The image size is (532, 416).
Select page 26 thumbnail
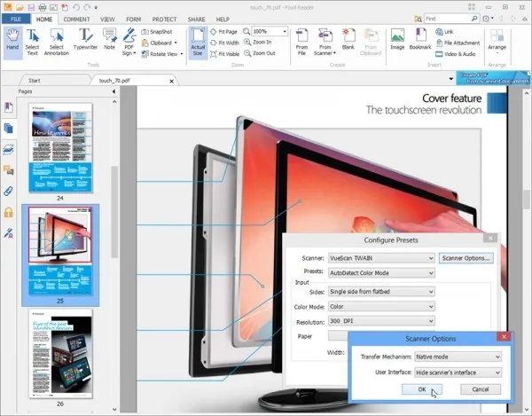point(60,353)
